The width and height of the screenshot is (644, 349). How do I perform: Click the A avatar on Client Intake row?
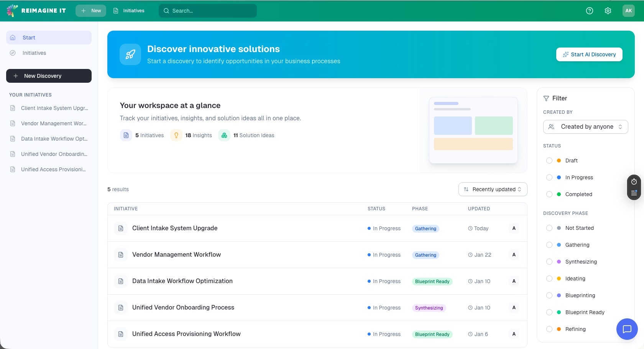click(514, 228)
